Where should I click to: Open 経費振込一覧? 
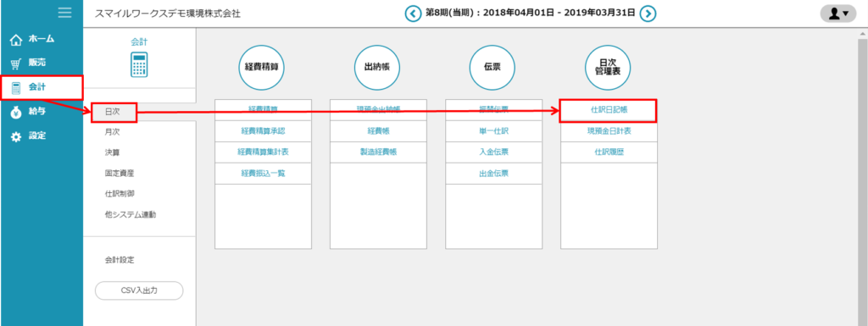263,174
